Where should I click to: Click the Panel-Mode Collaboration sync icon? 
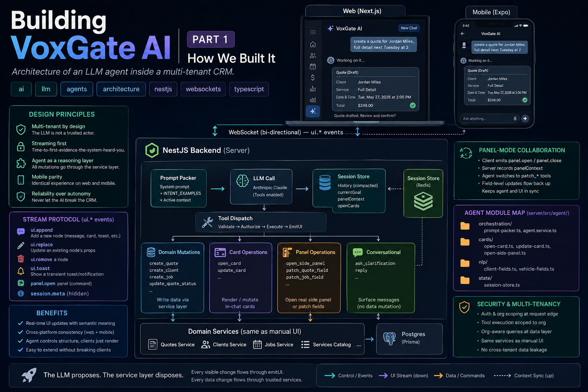pyautogui.click(x=466, y=153)
